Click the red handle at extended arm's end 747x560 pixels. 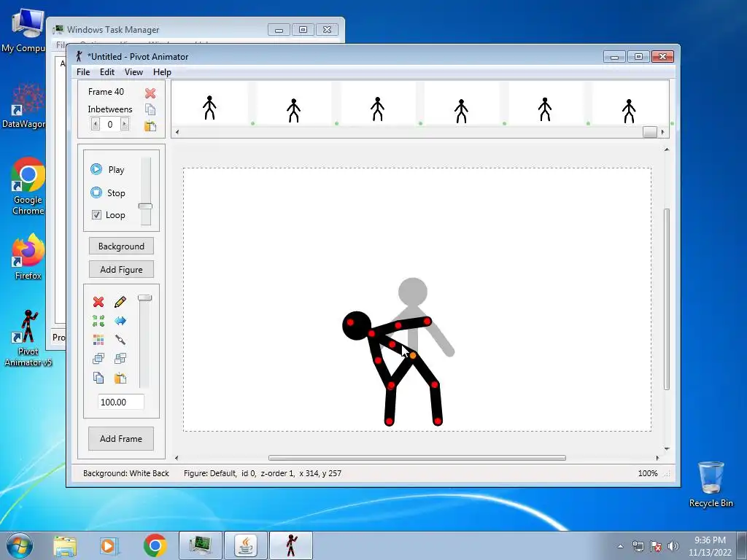click(x=427, y=322)
